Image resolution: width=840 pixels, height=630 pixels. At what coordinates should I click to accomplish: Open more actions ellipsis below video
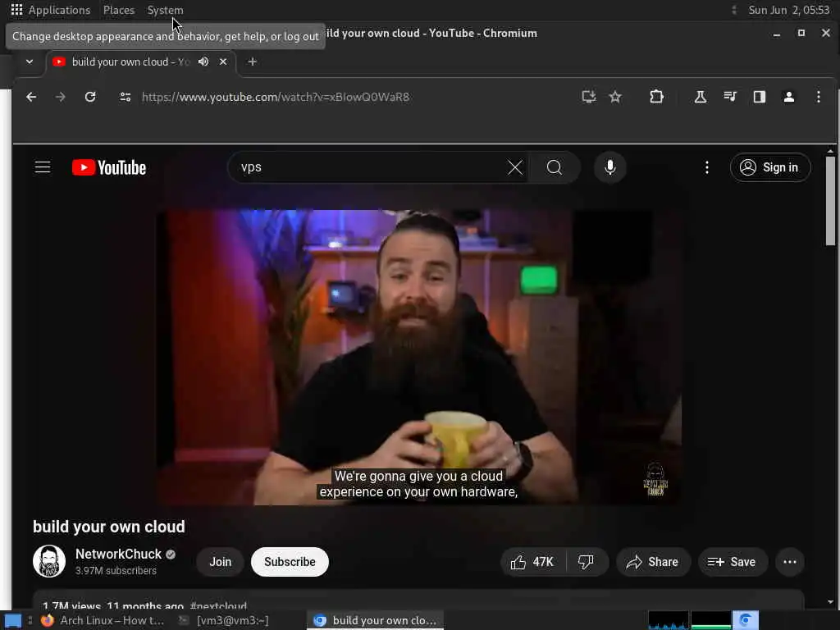(x=790, y=562)
